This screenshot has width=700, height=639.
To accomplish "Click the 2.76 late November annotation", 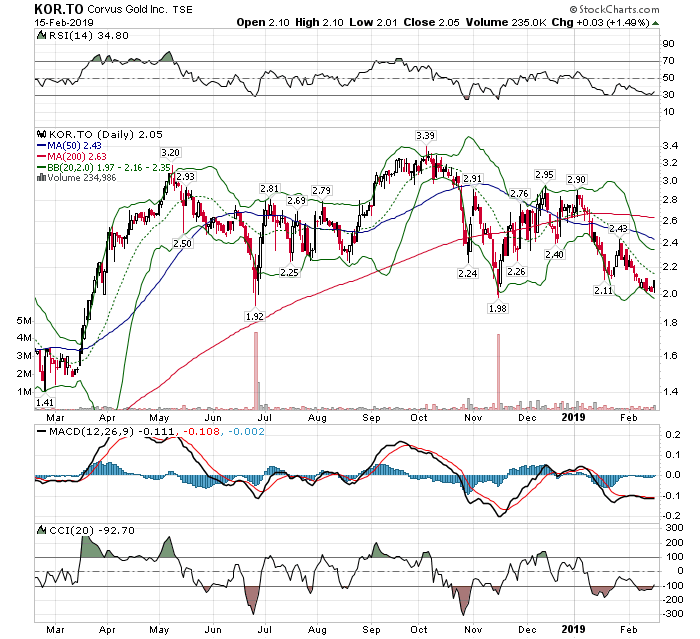I will [x=519, y=193].
